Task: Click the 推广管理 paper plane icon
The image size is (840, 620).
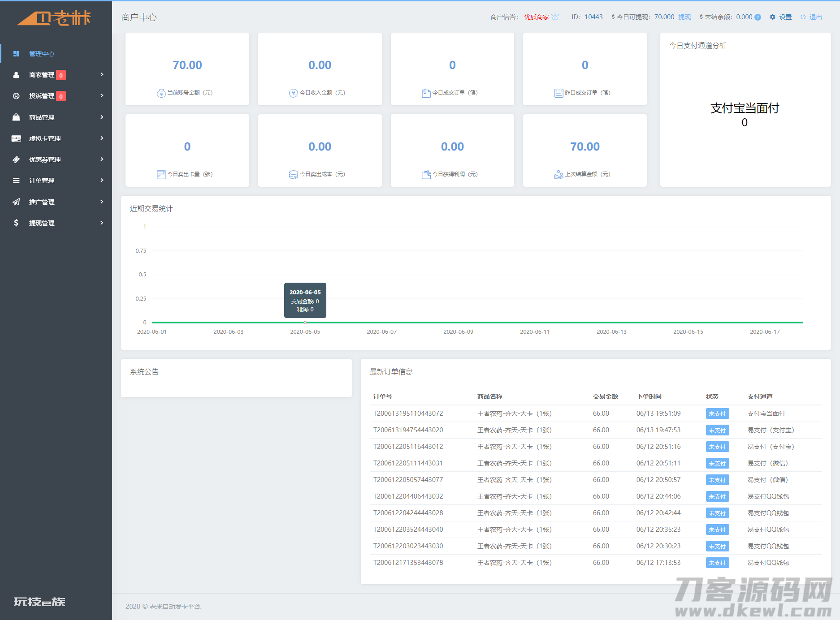Action: coord(16,202)
